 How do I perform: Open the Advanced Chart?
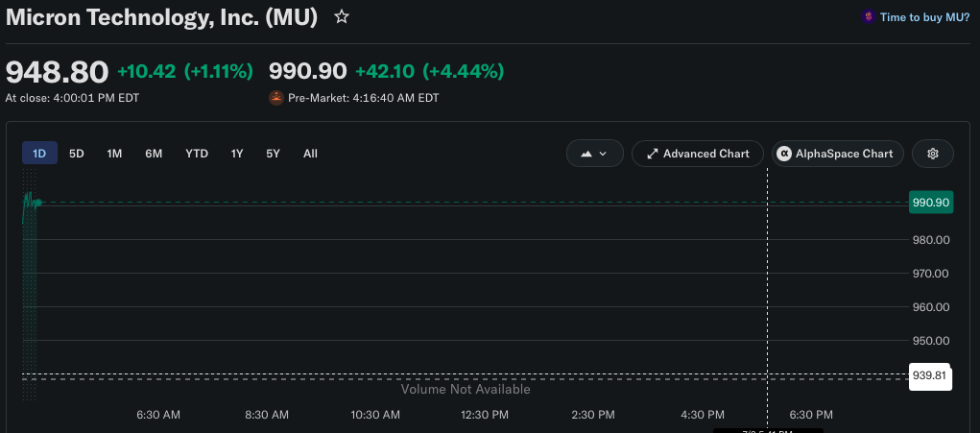(698, 154)
